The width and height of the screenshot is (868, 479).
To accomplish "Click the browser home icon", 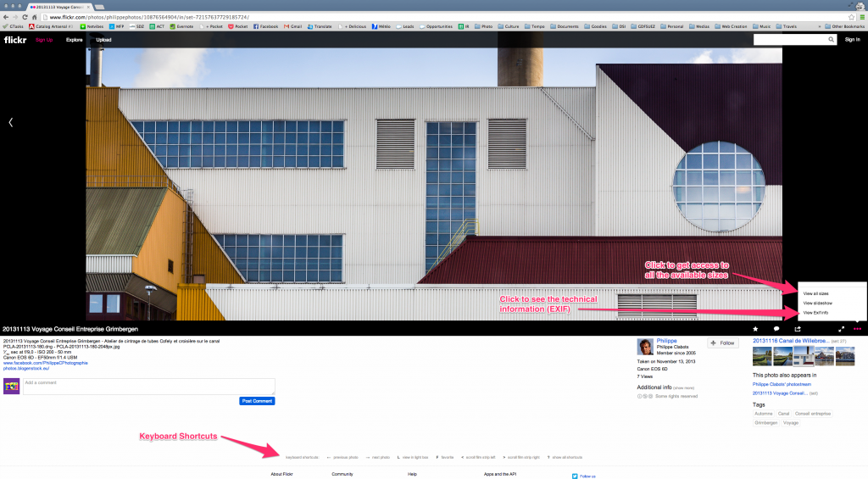I will pos(34,17).
